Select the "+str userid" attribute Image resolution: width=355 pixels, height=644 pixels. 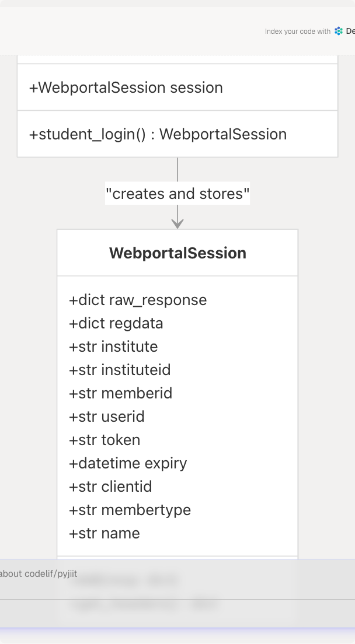click(107, 416)
